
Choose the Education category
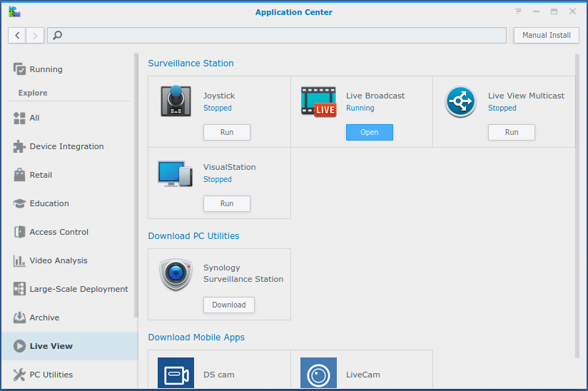70,203
